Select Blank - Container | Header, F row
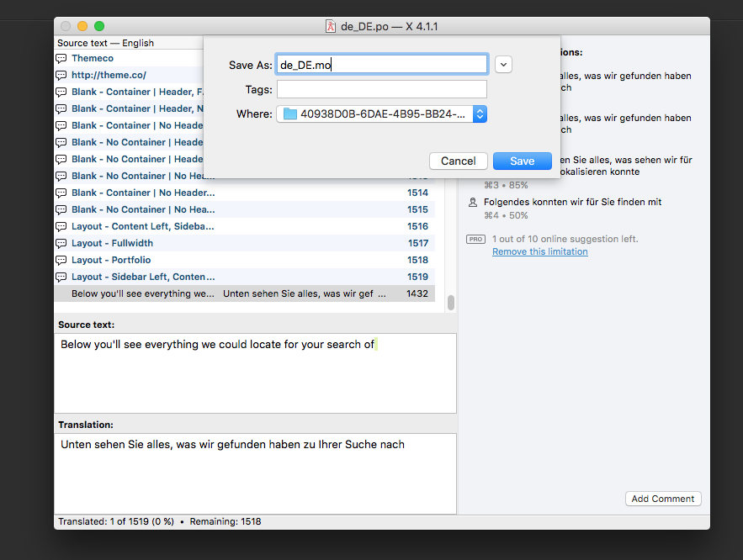This screenshot has height=560, width=743. point(129,92)
